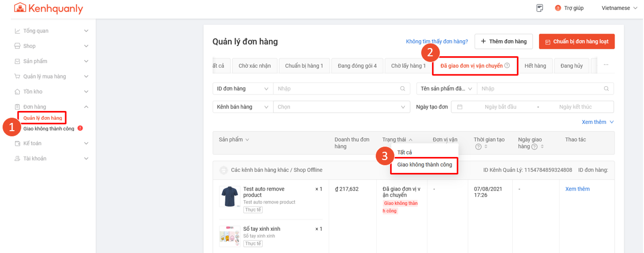
Task: Switch to the Chờ xác nhận tab
Action: click(x=254, y=66)
